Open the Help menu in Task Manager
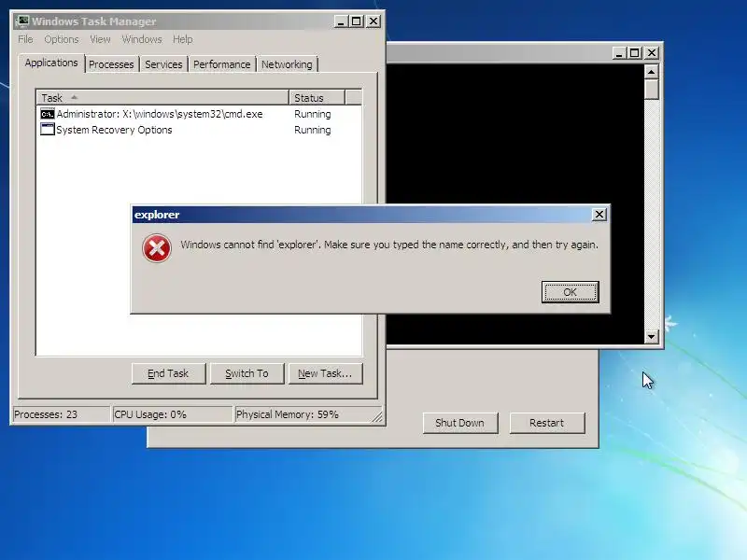Viewport: 747px width, 560px height. [182, 39]
